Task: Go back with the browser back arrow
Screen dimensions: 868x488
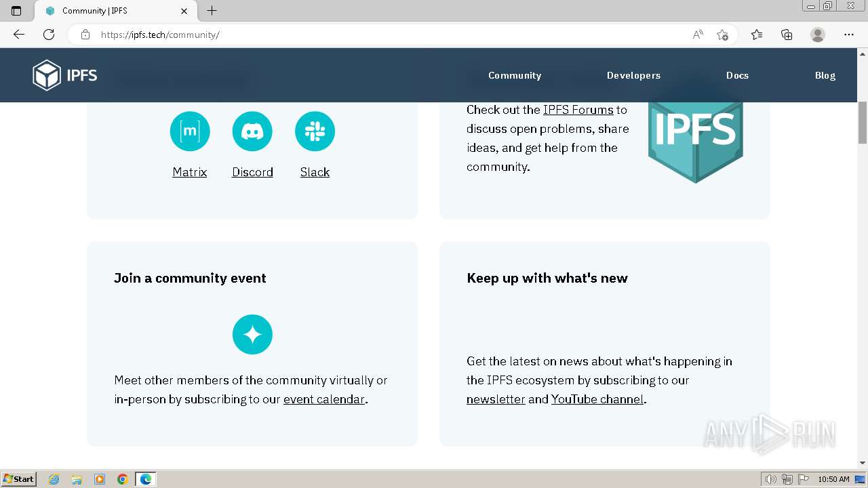Action: (19, 35)
